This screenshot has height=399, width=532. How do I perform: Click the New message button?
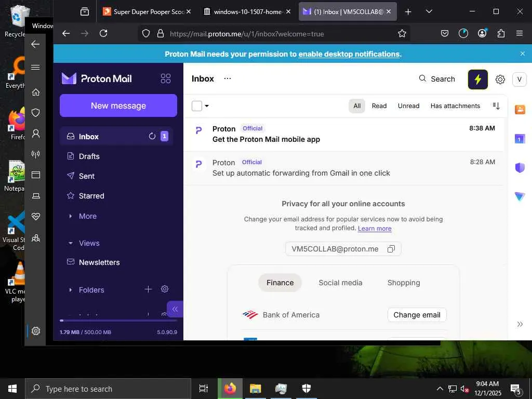pyautogui.click(x=118, y=105)
